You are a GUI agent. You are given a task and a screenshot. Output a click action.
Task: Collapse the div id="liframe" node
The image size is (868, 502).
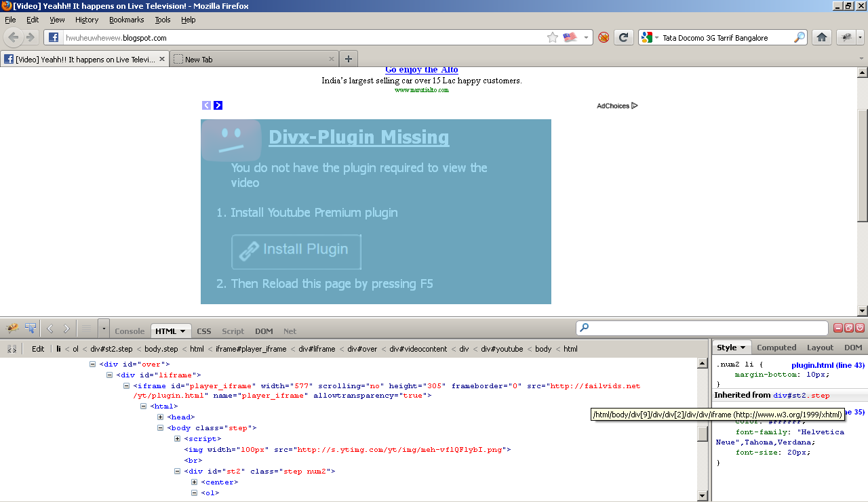click(110, 375)
